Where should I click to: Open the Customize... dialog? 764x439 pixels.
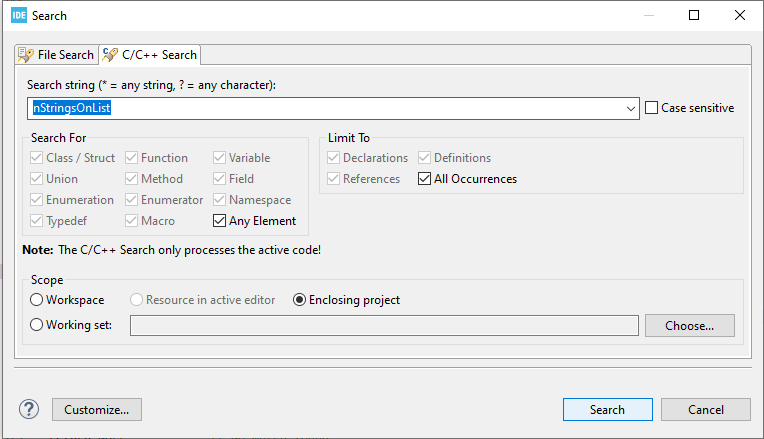pos(97,410)
